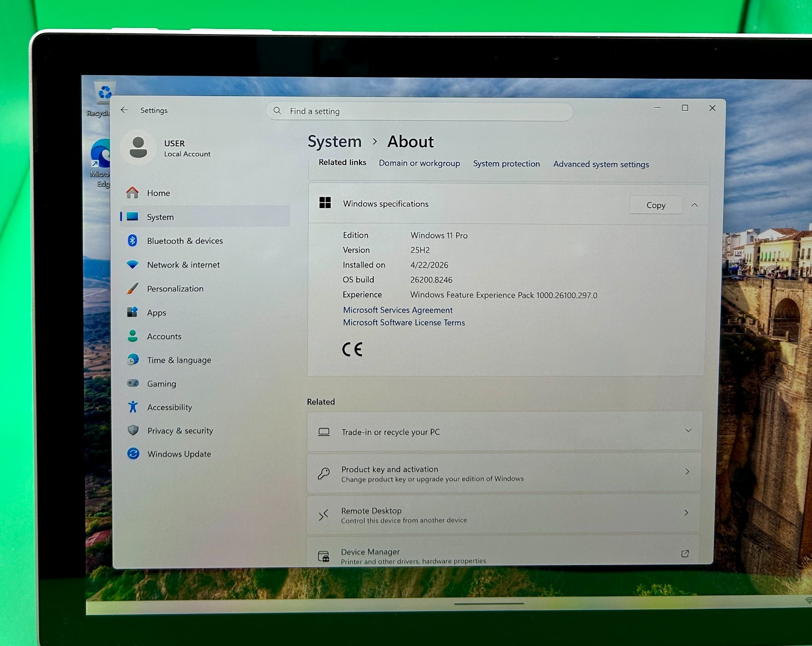
Task: Open Domain or workgroup link
Action: click(x=419, y=163)
